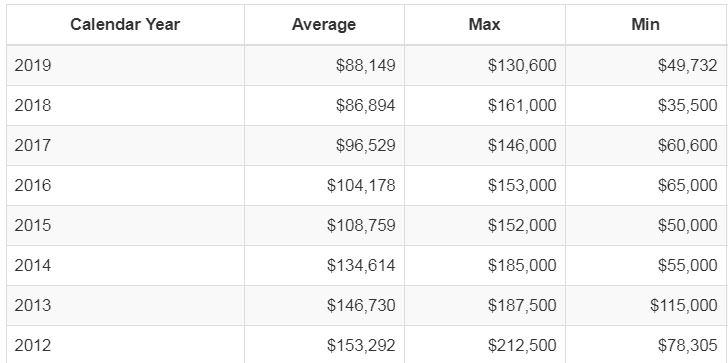Screen dimensions: 728x363
Task: Click the $161,000 max value
Action: point(522,105)
